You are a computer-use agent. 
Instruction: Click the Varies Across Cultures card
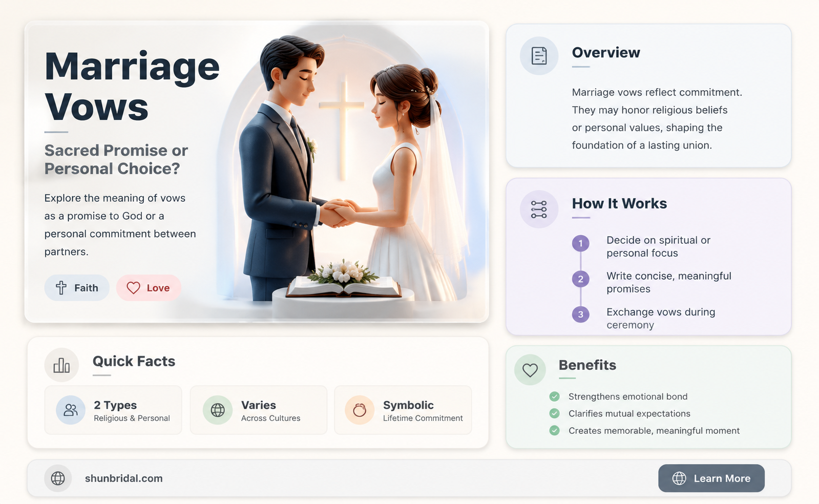pos(258,410)
